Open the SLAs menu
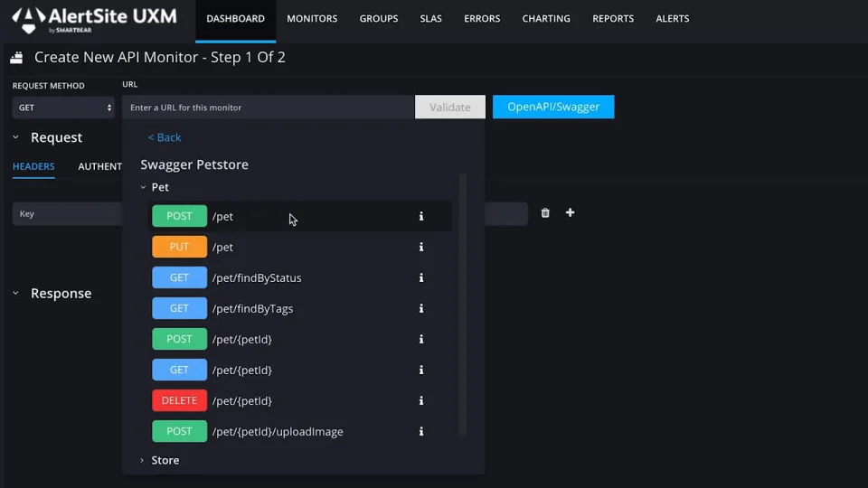The image size is (868, 488). coord(430,19)
